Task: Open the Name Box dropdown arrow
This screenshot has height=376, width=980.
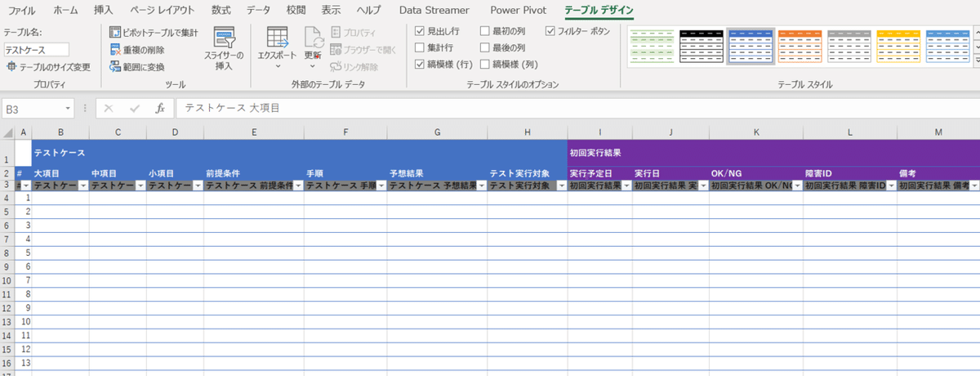Action: (x=69, y=109)
